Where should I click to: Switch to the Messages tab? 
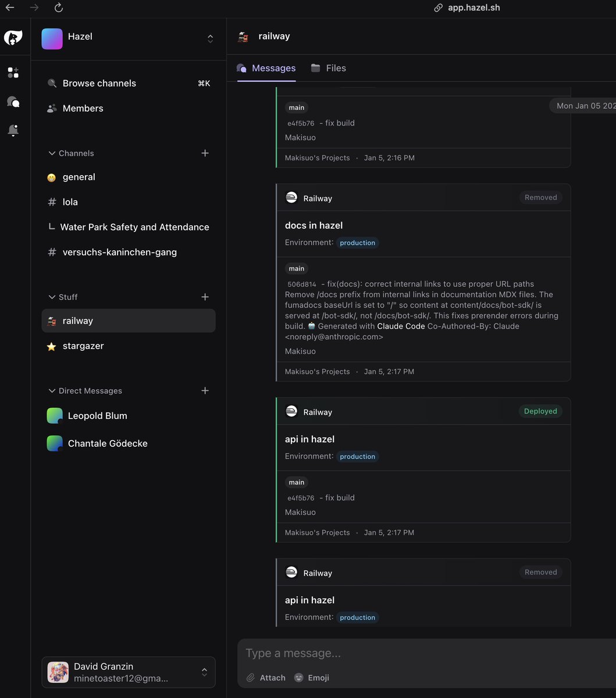point(266,68)
